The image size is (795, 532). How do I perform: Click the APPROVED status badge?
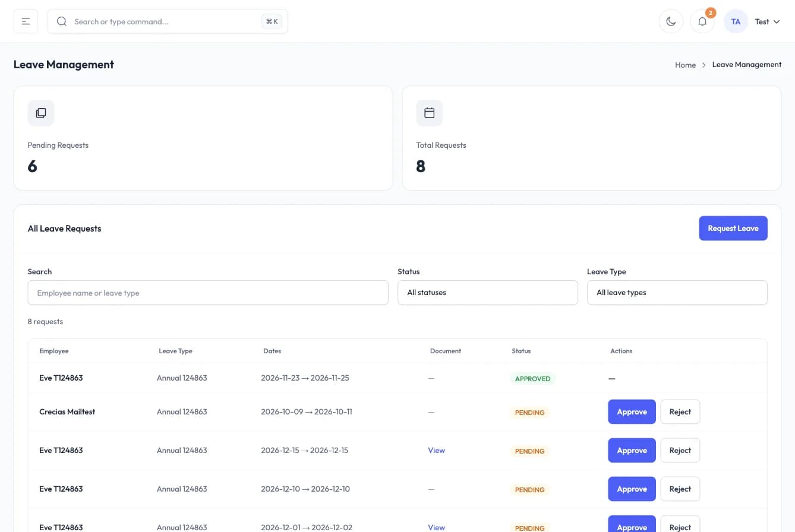[x=533, y=379]
